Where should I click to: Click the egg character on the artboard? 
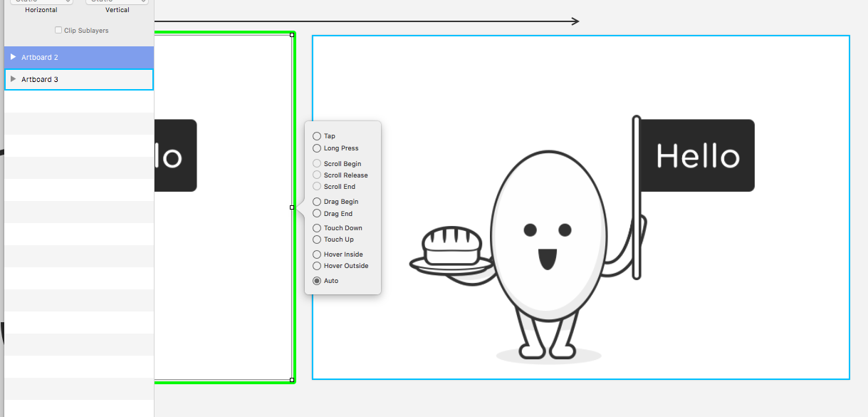[548, 237]
